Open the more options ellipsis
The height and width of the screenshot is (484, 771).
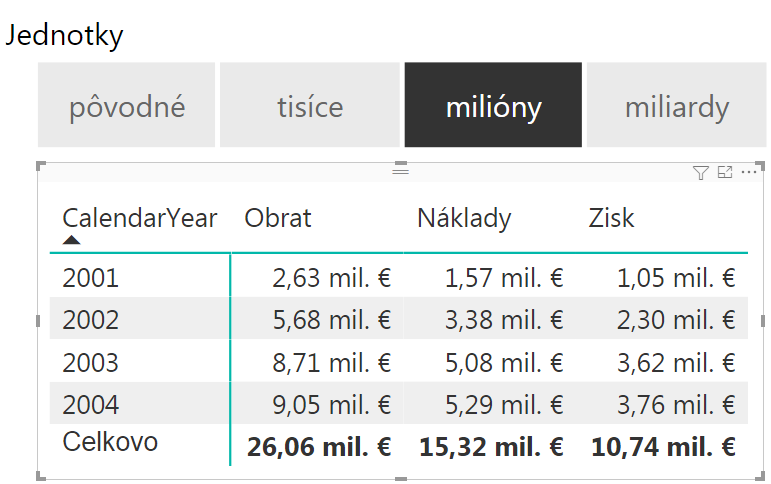coord(748,172)
